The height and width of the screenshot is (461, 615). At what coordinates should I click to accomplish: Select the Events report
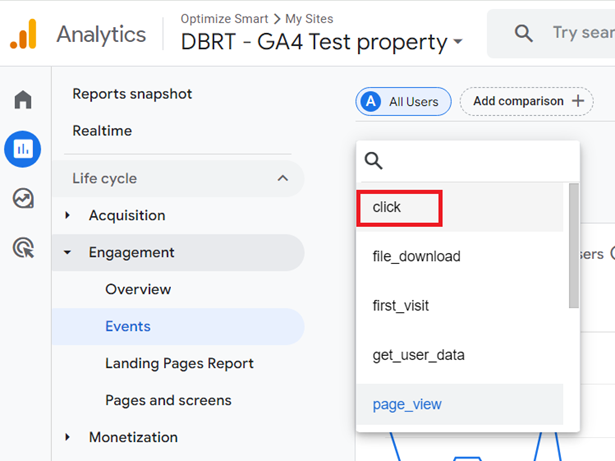pyautogui.click(x=178, y=326)
